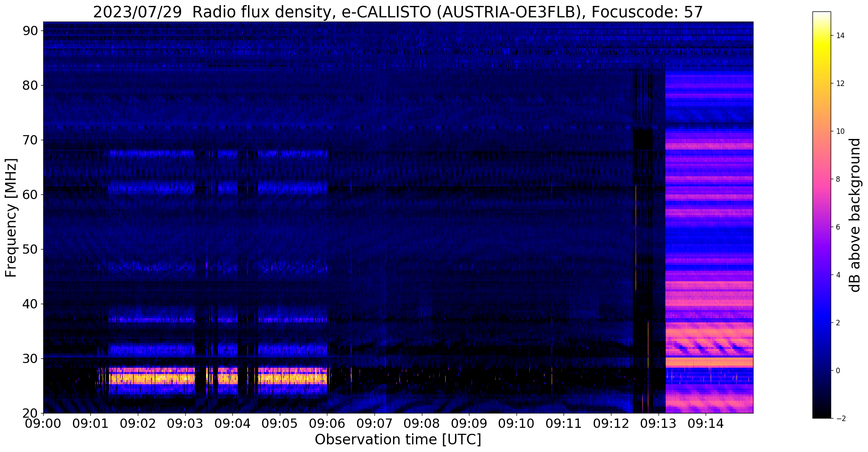Click the 30 MHz frequency tick label
The image size is (868, 452).
[31, 358]
